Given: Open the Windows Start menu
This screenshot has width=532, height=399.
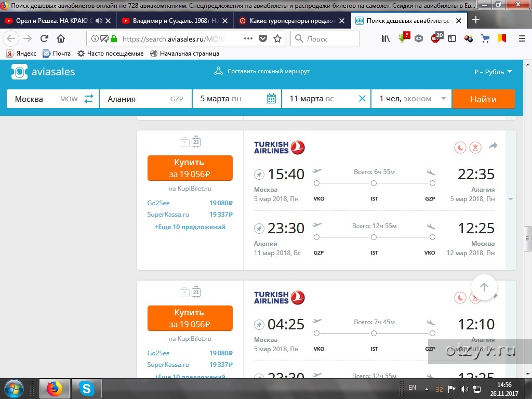Looking at the screenshot, I should [x=14, y=389].
